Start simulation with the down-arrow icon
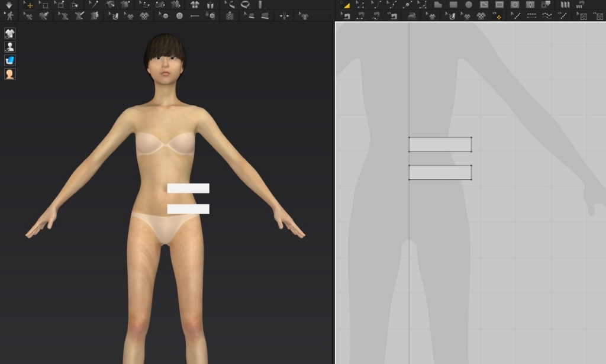The height and width of the screenshot is (364, 606). pyautogui.click(x=8, y=5)
